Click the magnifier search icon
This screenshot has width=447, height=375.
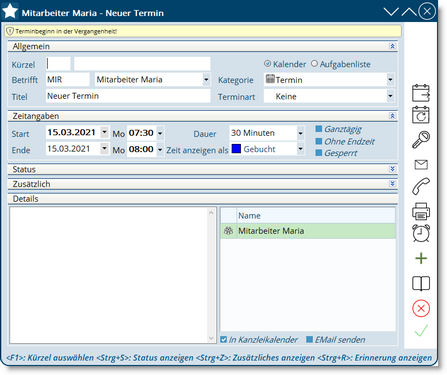421,139
